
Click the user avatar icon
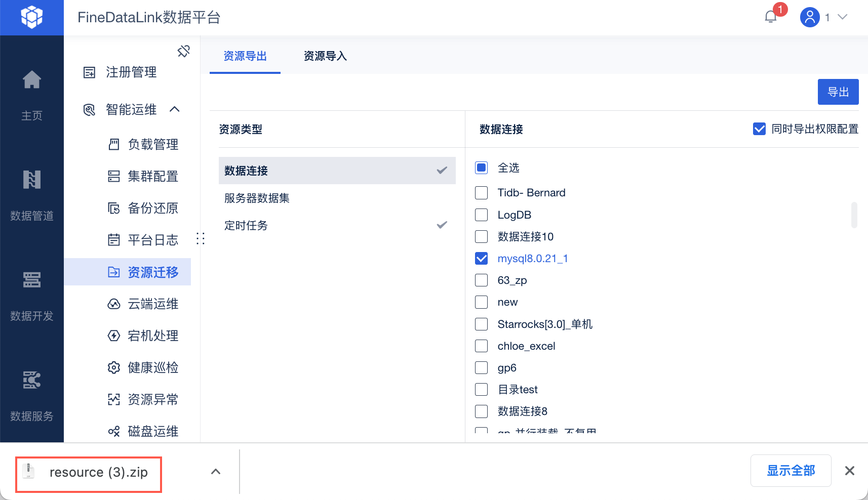pyautogui.click(x=810, y=17)
